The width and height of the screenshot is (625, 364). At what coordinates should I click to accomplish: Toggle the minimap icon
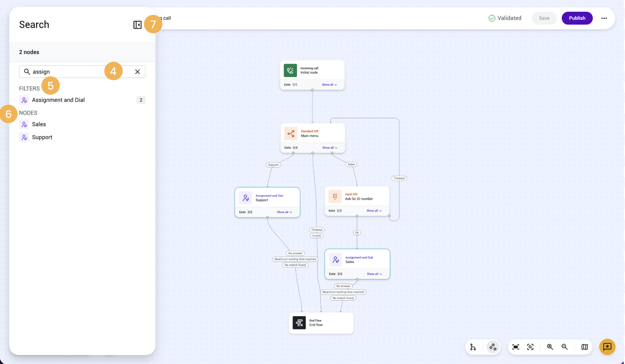point(585,347)
